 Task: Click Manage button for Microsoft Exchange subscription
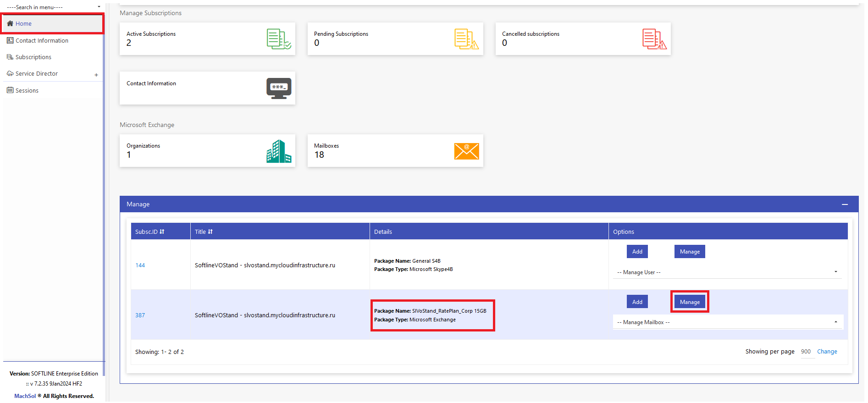pos(690,302)
